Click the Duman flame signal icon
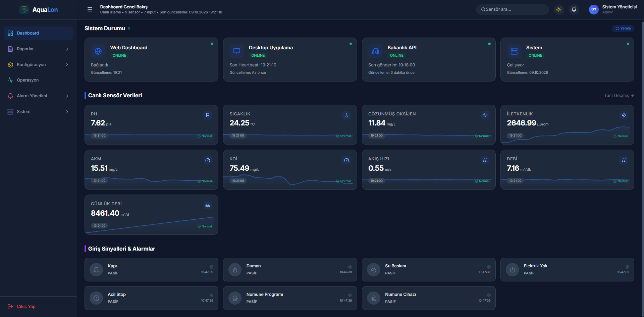This screenshot has height=317, width=644. [x=235, y=270]
